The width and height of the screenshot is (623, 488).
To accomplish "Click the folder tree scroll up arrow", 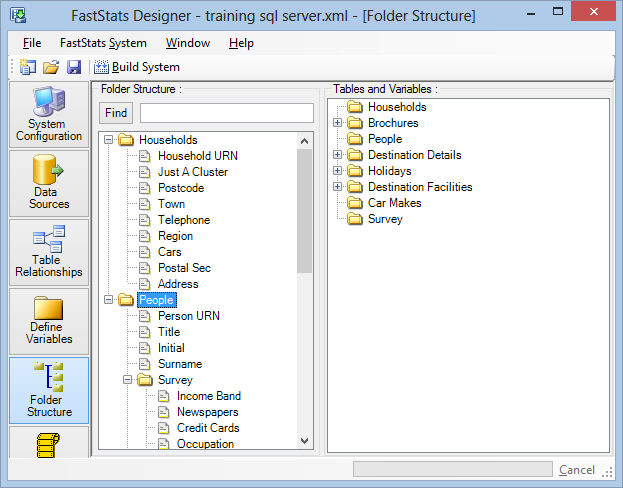I will 305,141.
